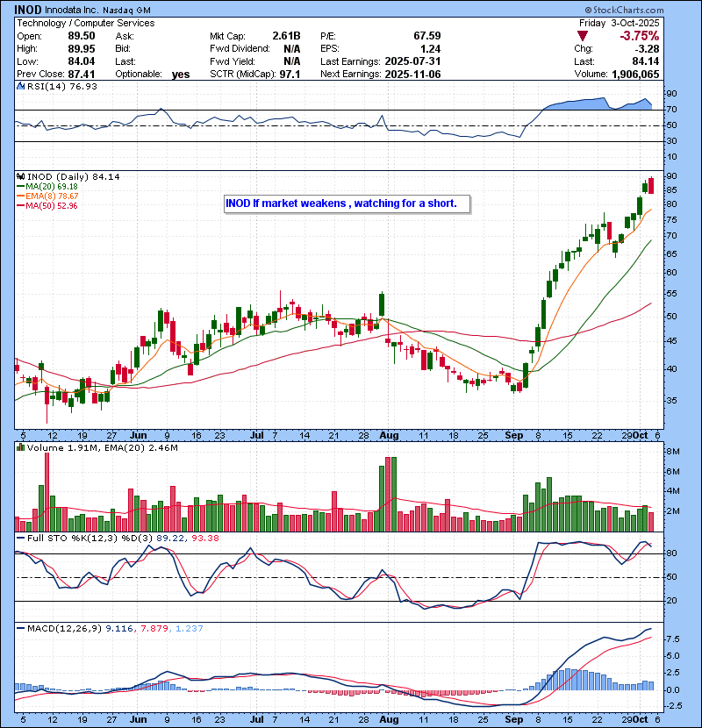Screen dimensions: 702x728
Task: Click the Volume 1.91M, EMA(20) 2.46M label
Action: pos(102,447)
